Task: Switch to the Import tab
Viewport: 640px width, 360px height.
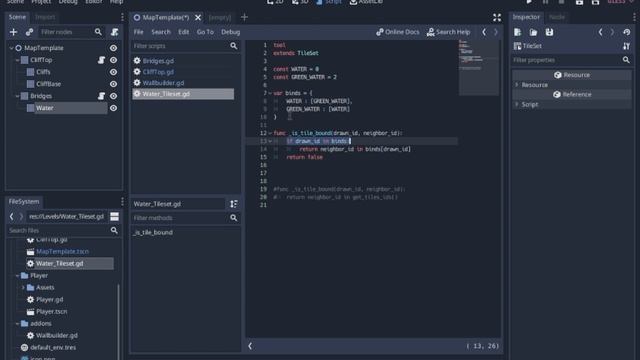Action: click(45, 17)
